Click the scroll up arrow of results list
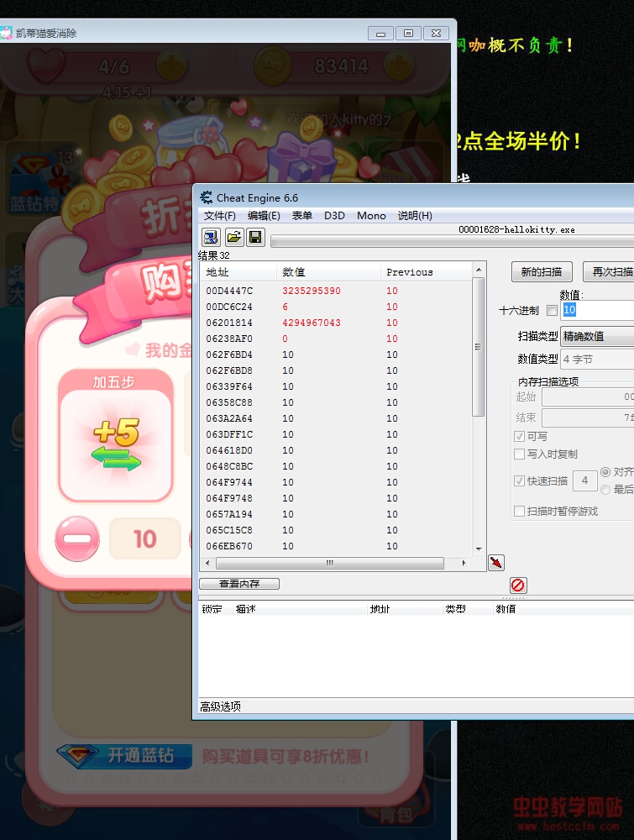 coord(479,270)
